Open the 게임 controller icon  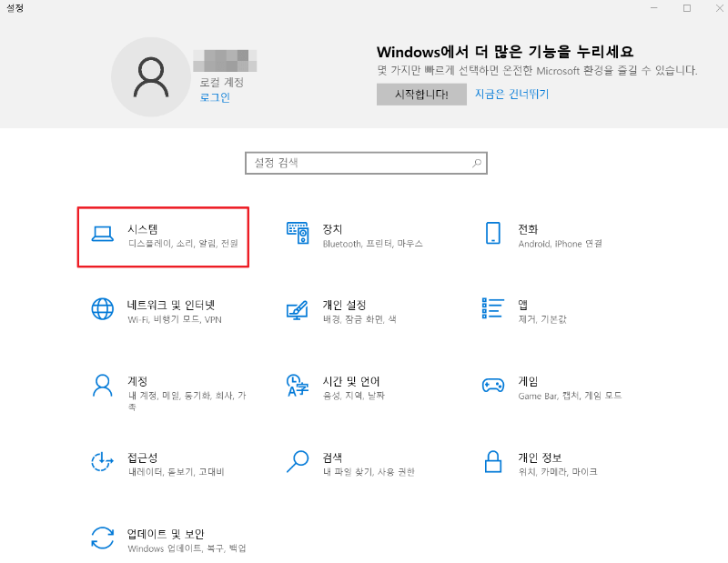click(x=493, y=386)
